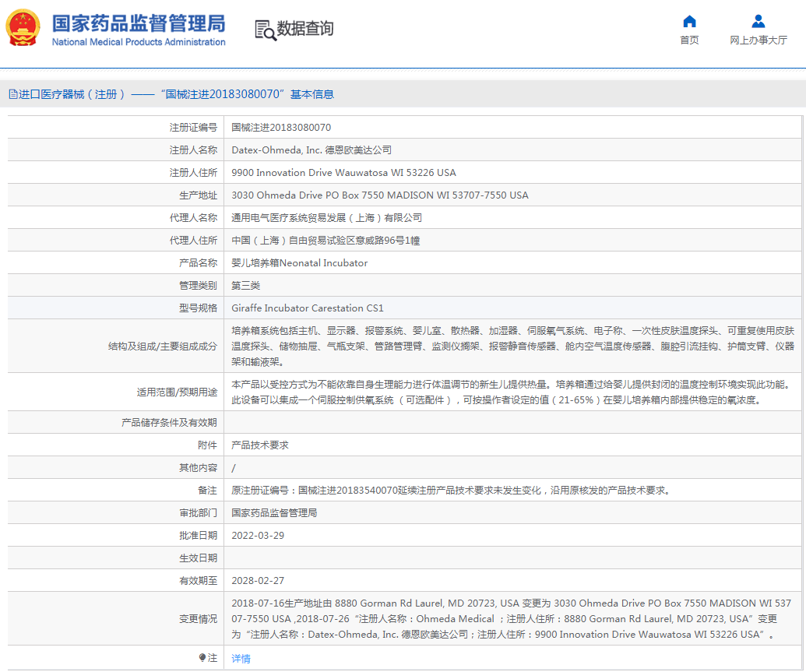This screenshot has width=806, height=672.
Task: Select production address 3030 Ohmeda Drive
Action: pyautogui.click(x=380, y=195)
